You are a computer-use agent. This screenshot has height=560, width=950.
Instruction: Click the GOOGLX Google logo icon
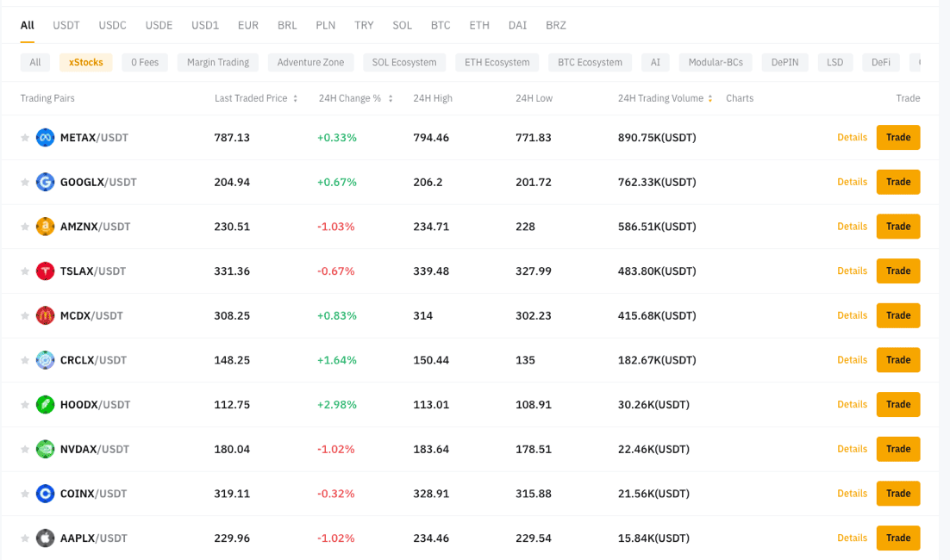coord(45,182)
